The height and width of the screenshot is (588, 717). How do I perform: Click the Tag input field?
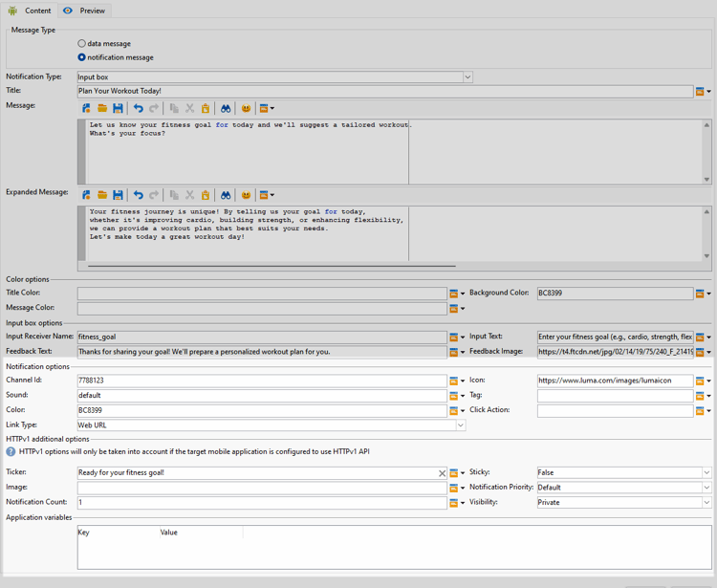[x=615, y=396]
